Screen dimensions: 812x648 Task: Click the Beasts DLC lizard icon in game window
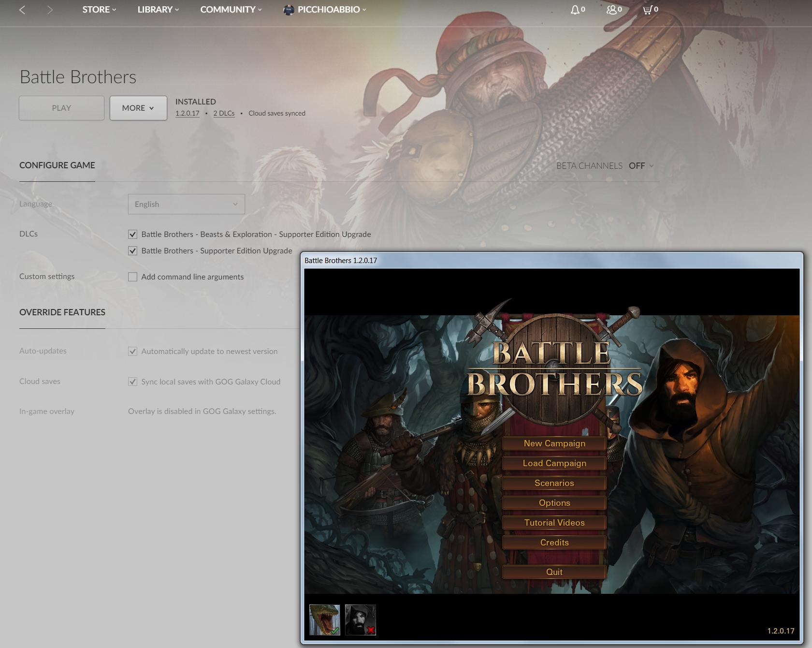pos(325,619)
